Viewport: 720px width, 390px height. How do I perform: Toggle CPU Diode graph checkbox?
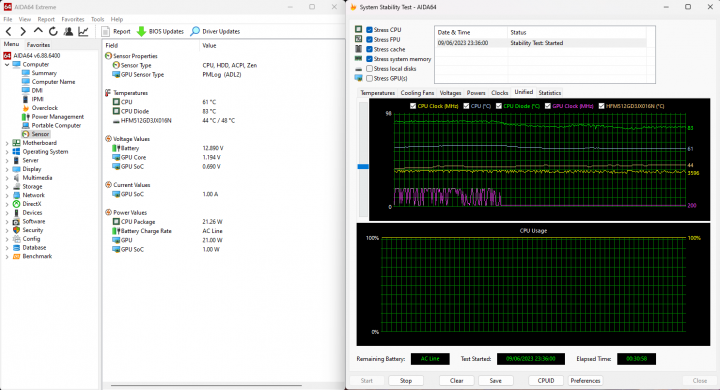(499, 106)
